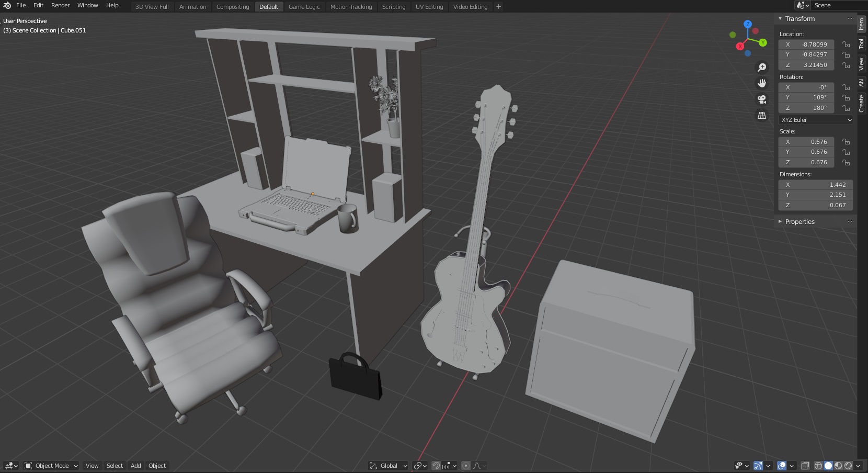Click the hand pan view icon
This screenshot has width=868, height=473.
762,83
